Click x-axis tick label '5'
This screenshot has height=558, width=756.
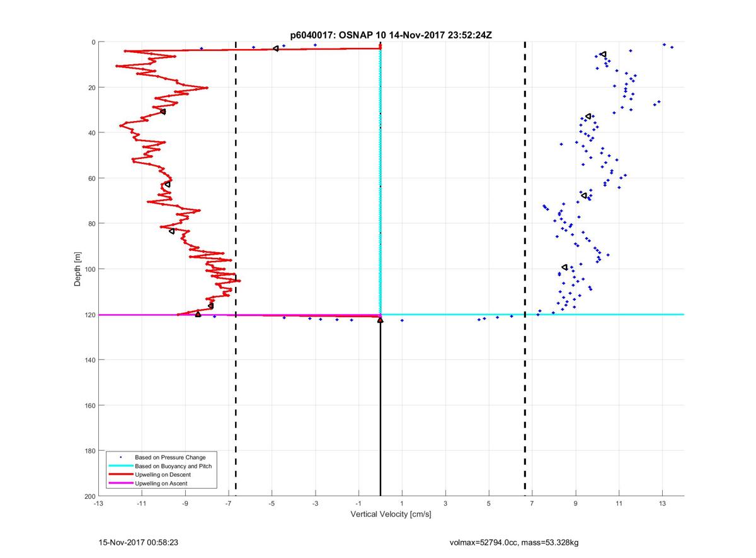489,504
